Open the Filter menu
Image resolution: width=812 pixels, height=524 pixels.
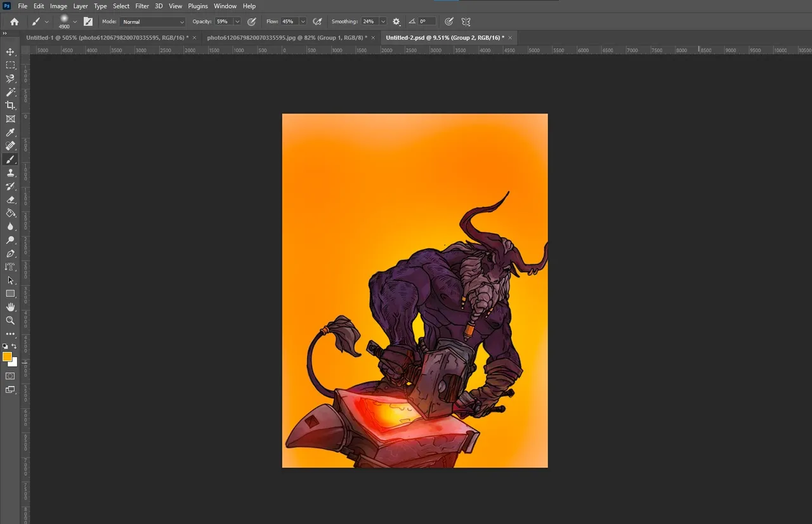pyautogui.click(x=142, y=6)
